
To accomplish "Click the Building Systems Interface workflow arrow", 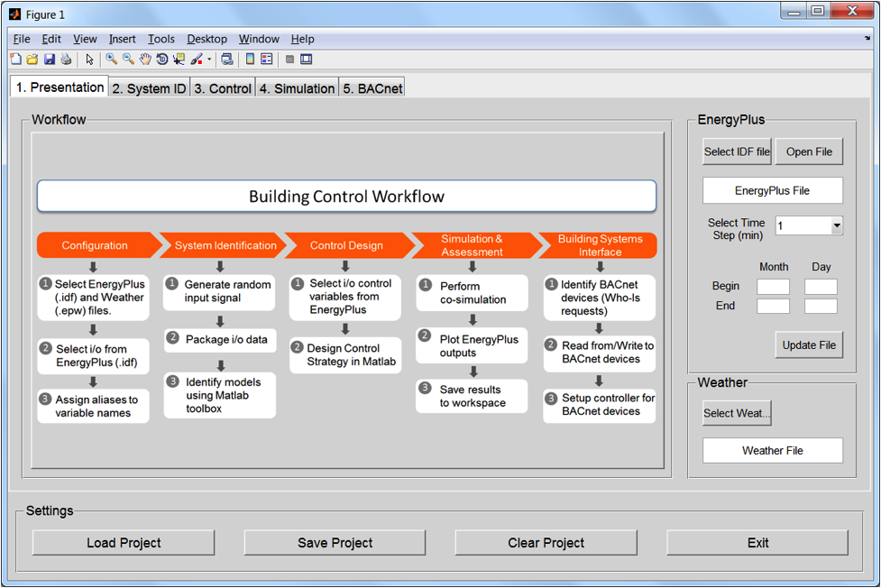I will [598, 245].
